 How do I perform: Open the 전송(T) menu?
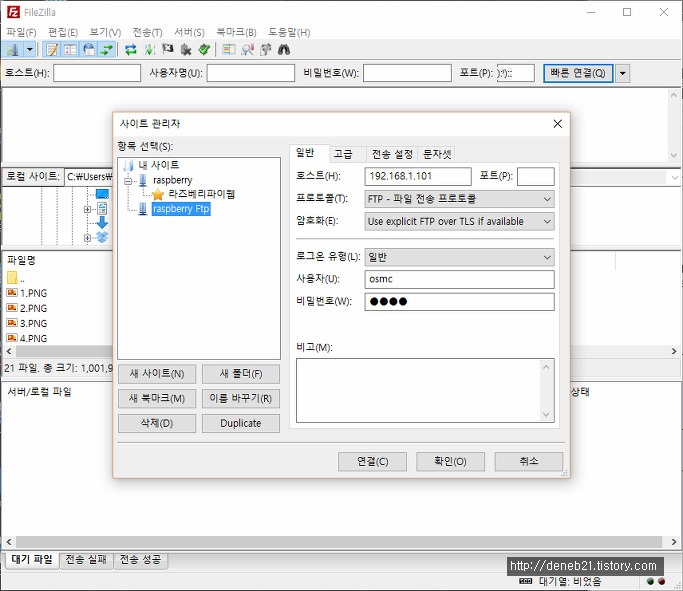coord(147,32)
